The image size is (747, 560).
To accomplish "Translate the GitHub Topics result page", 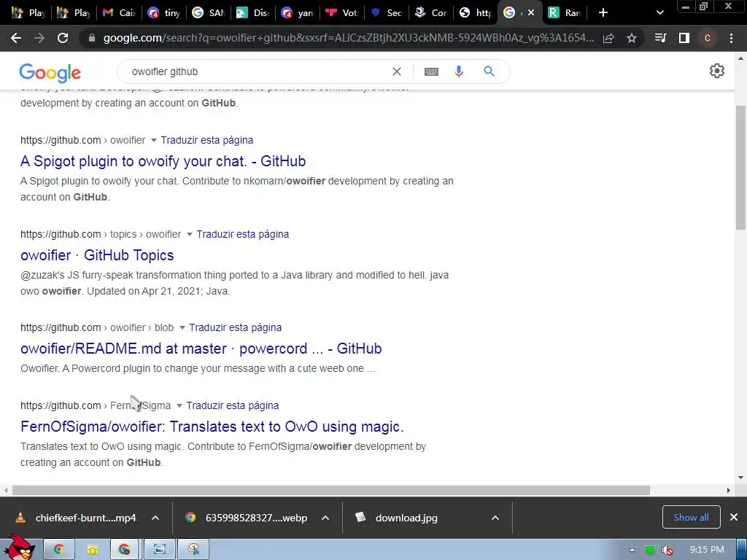I will 242,234.
